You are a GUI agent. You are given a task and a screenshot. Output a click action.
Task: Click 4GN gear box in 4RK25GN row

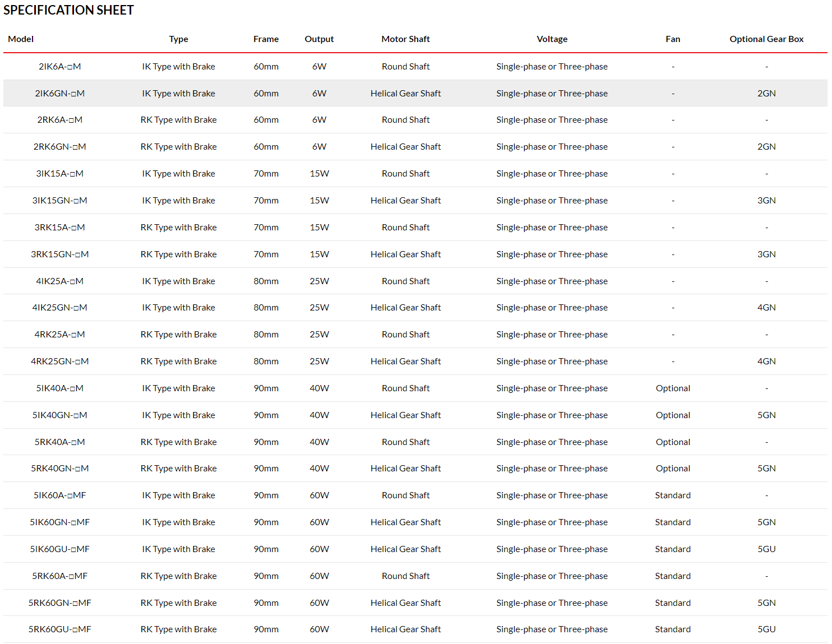766,362
